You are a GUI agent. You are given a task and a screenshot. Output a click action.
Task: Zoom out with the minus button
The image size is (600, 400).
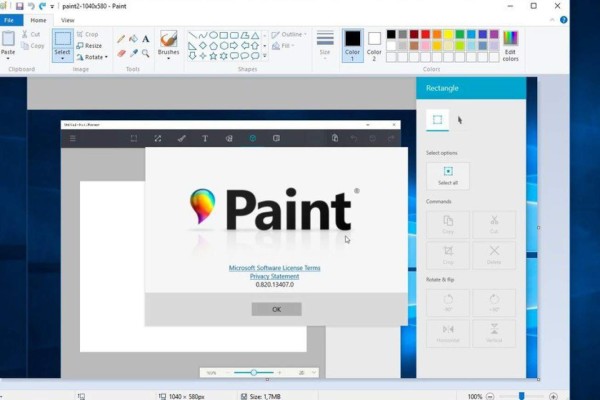pos(490,396)
